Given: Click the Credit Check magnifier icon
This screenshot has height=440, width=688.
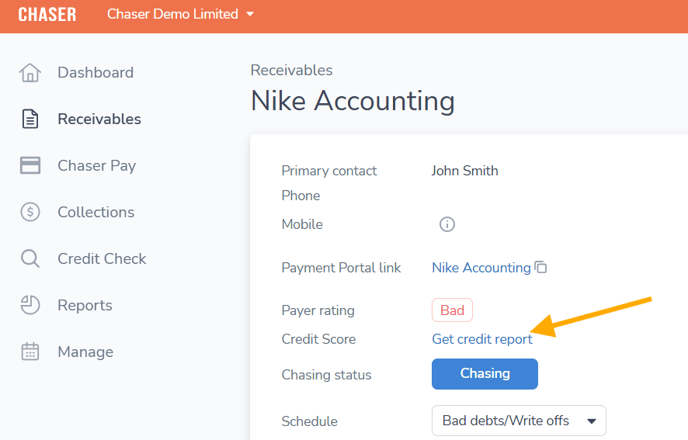Looking at the screenshot, I should [x=30, y=259].
